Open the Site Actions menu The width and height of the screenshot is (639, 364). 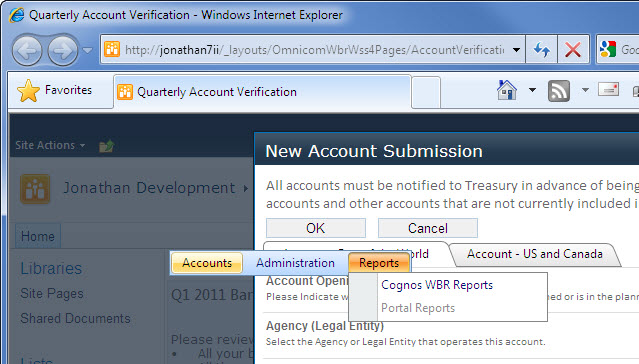[50, 145]
